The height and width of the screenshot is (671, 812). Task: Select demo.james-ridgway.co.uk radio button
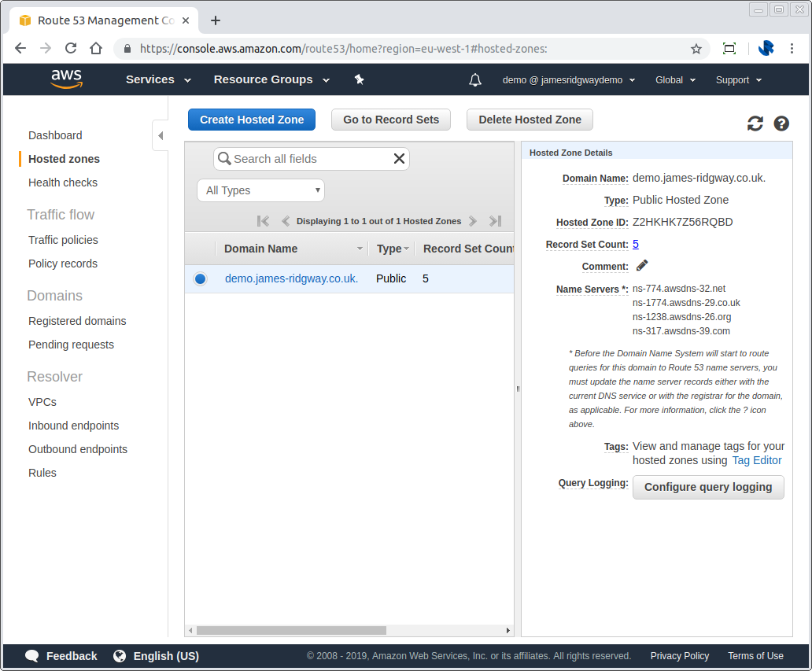coord(201,279)
